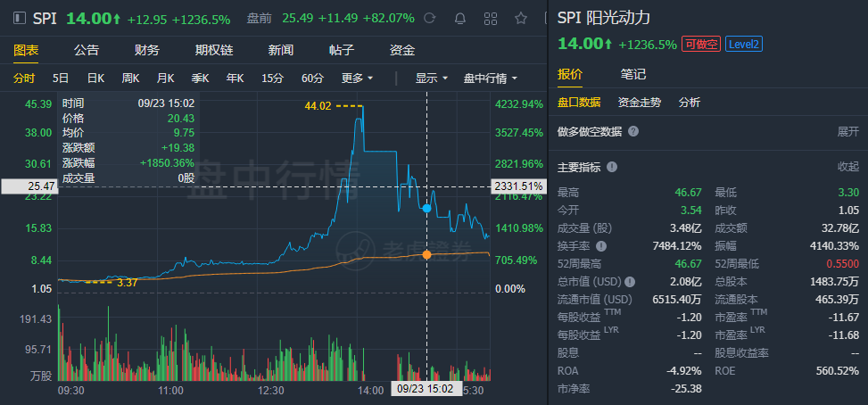Switch to the 报价 tab in right panel
The height and width of the screenshot is (405, 868).
570,74
